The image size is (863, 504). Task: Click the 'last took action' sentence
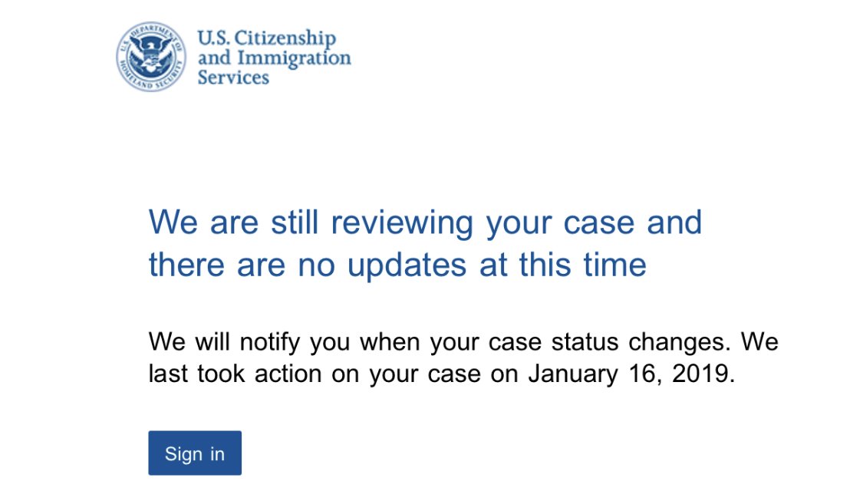tap(442, 374)
